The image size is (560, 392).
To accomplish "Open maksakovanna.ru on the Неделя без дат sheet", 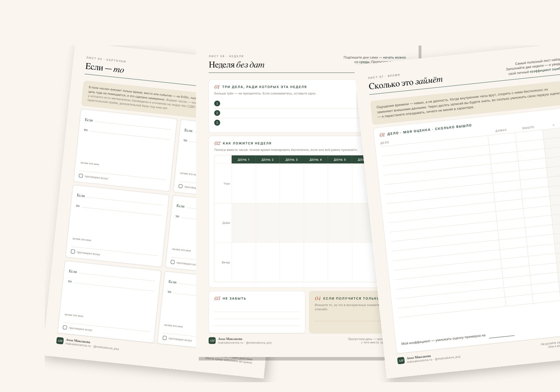I will coord(230,343).
